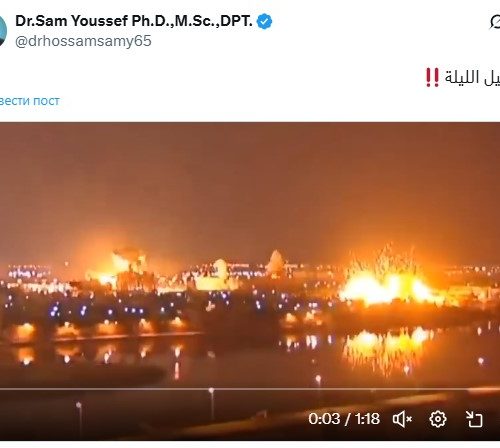Click the translate post link
The width and height of the screenshot is (500, 448).
coord(30,101)
